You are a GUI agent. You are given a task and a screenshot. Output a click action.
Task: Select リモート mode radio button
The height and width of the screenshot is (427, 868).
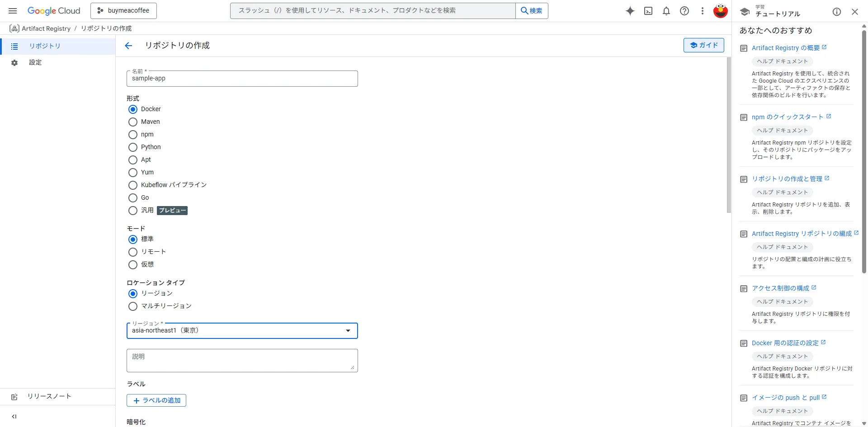[x=133, y=252]
